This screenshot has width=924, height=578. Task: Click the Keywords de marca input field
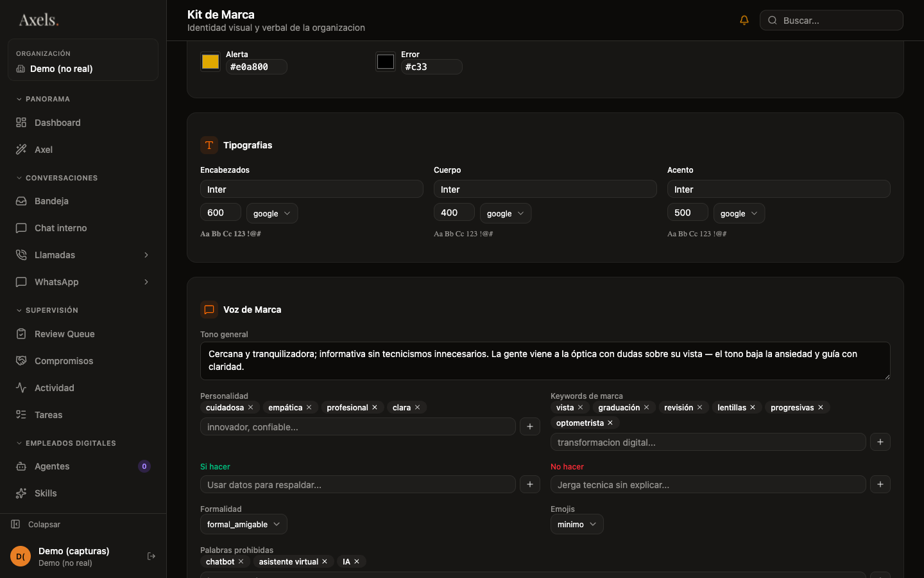[x=708, y=442]
